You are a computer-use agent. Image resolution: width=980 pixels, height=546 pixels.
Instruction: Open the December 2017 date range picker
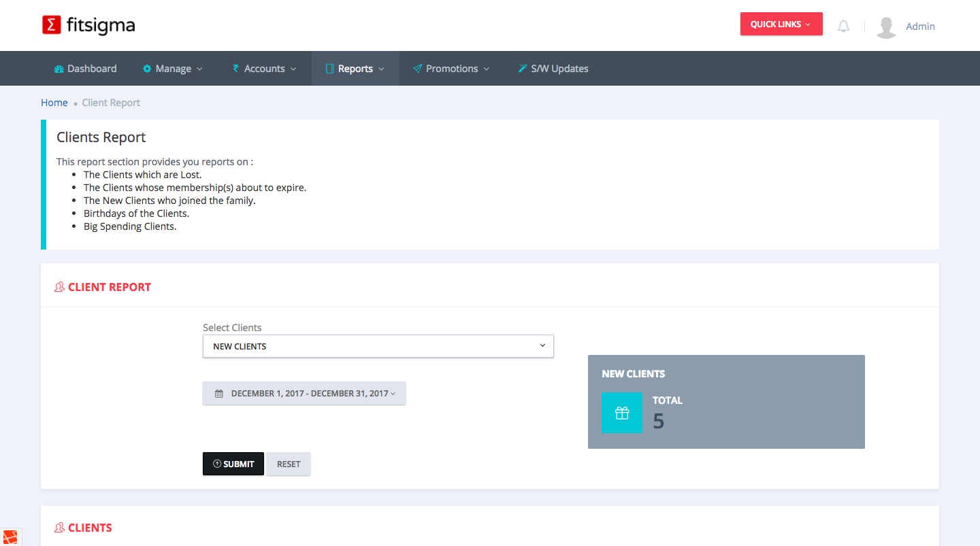pos(304,394)
